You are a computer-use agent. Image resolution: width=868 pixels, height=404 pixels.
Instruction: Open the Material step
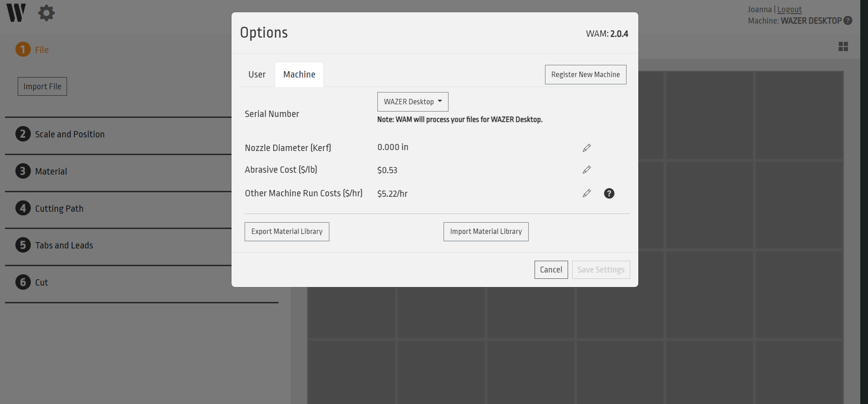51,171
